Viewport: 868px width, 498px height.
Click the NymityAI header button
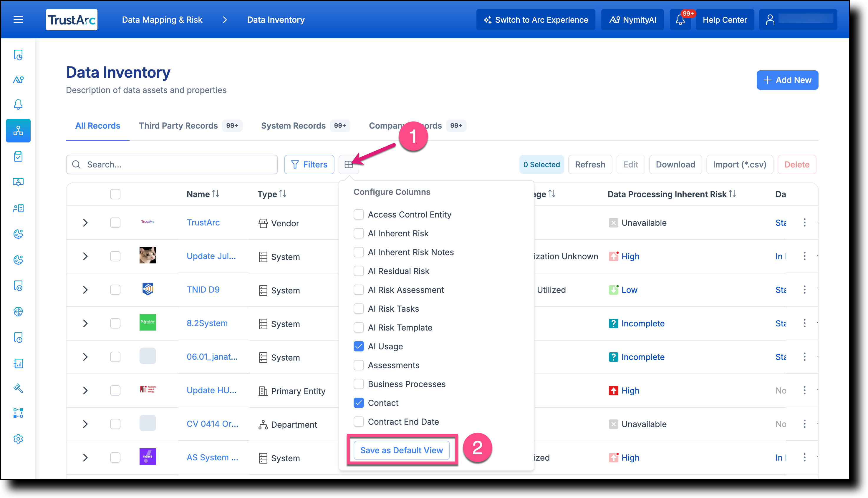[632, 19]
